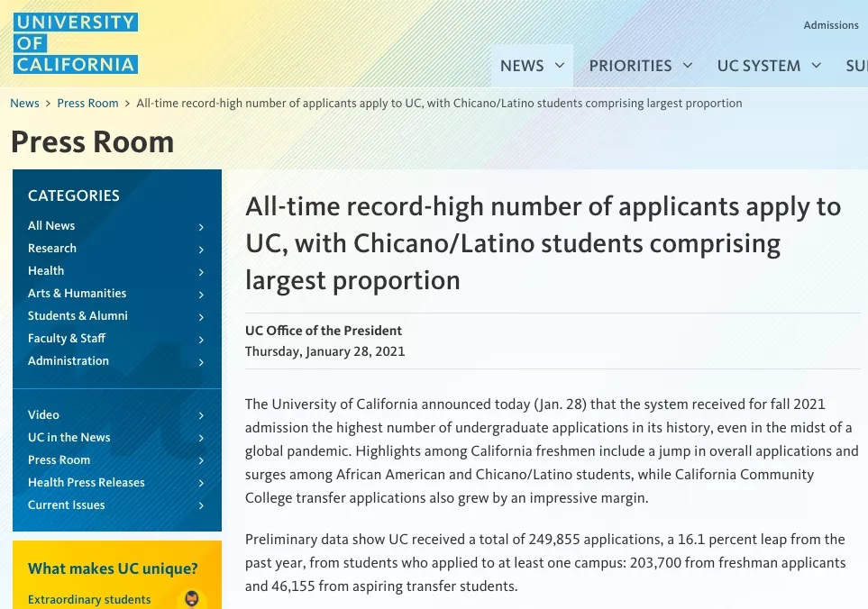Open the Video section link
This screenshot has width=868, height=609.
43,414
